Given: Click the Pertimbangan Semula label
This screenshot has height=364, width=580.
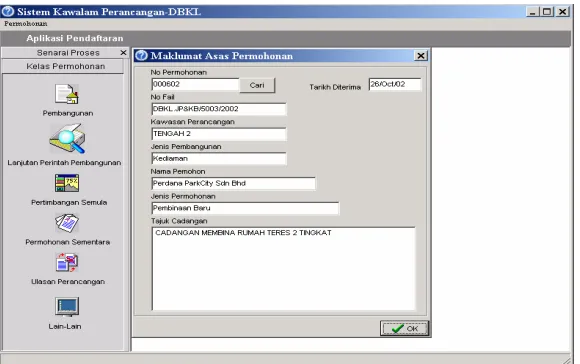Looking at the screenshot, I should coord(69,202).
